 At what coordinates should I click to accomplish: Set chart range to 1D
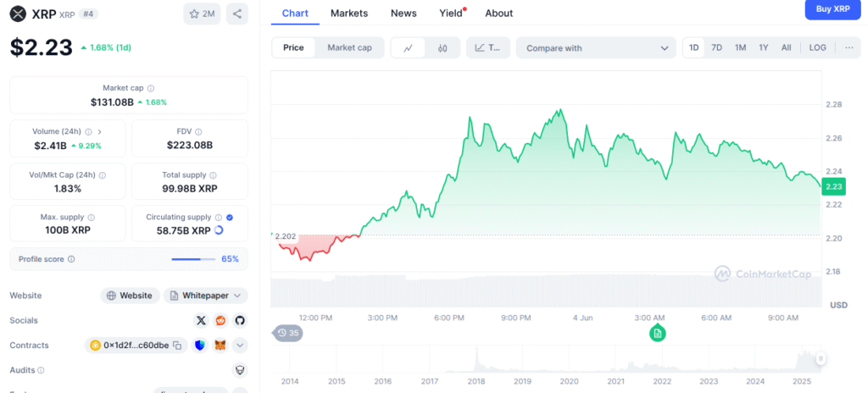tap(693, 47)
